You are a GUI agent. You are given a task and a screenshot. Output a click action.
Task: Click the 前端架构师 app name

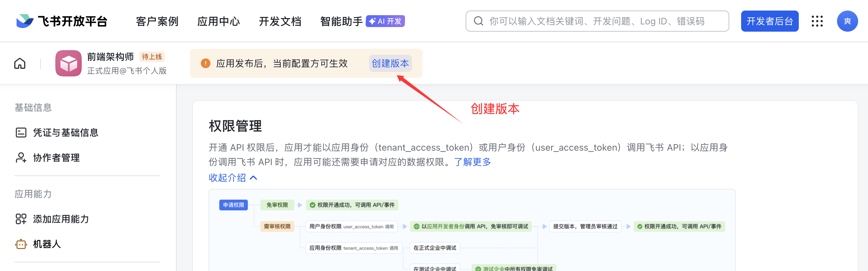(x=110, y=57)
